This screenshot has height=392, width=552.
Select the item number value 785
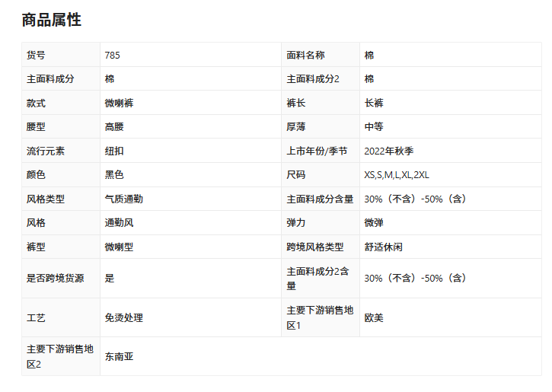(113, 56)
